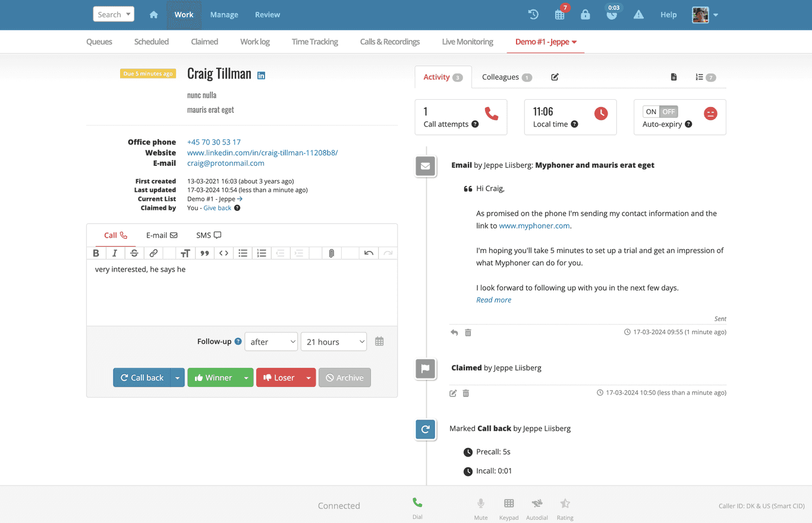Open the Queues tab
The width and height of the screenshot is (812, 523).
[99, 42]
